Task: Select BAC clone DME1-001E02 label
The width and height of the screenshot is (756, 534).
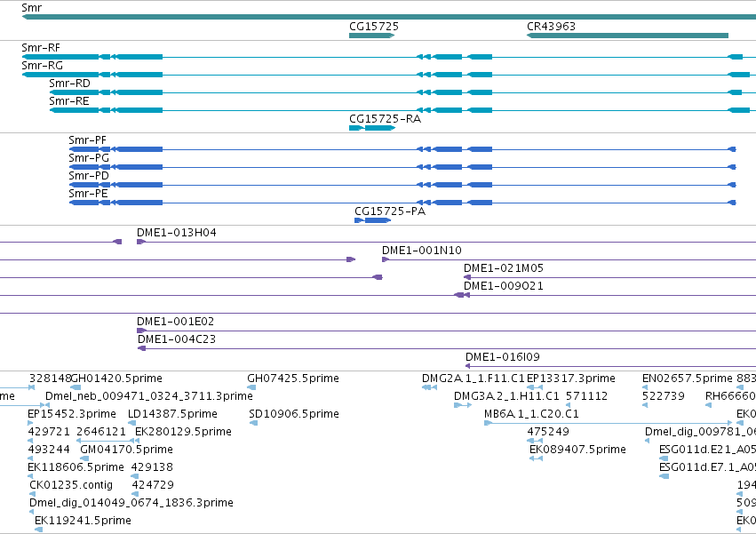Action: pyautogui.click(x=176, y=322)
